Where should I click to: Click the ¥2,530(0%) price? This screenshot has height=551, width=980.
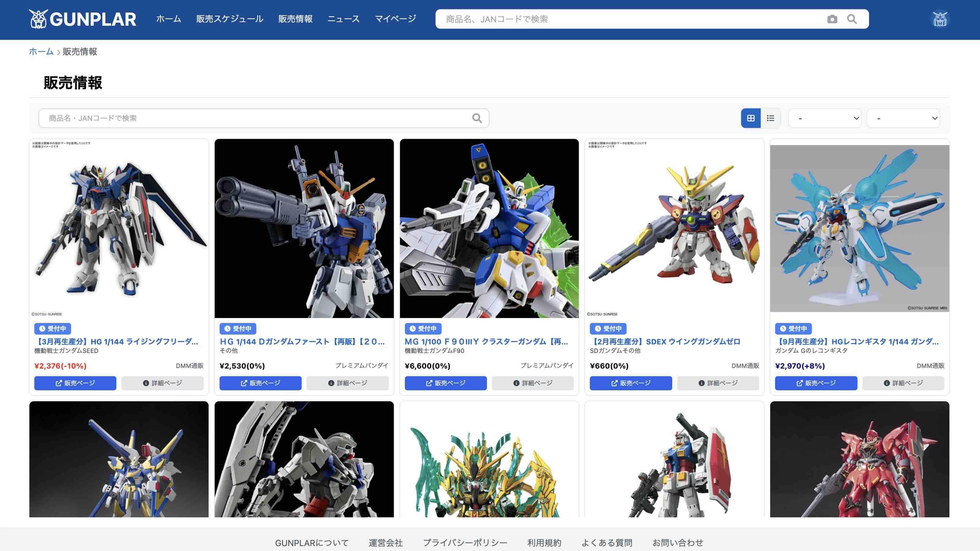(x=242, y=366)
